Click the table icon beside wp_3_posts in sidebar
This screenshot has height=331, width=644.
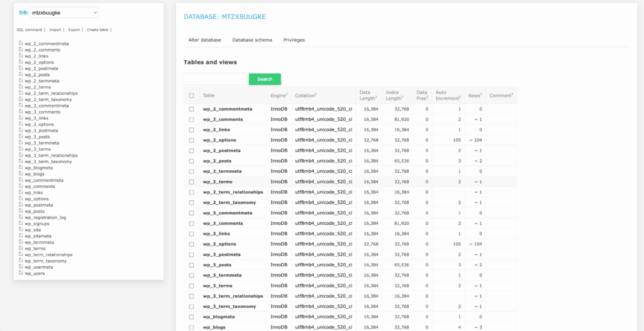tap(21, 136)
